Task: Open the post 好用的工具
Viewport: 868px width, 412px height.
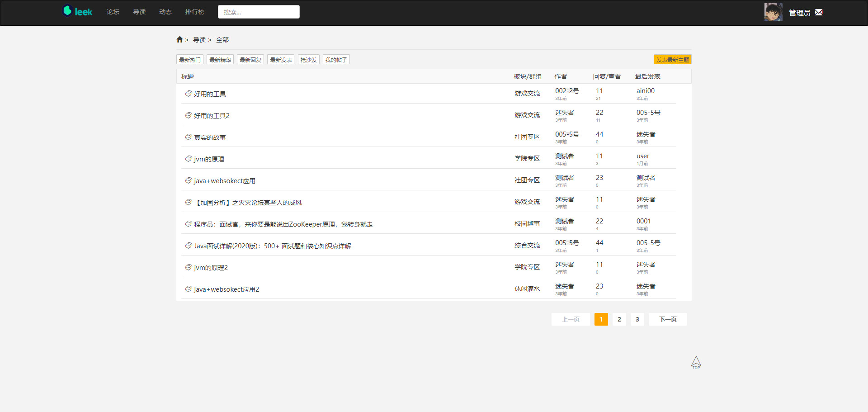Action: click(x=210, y=94)
